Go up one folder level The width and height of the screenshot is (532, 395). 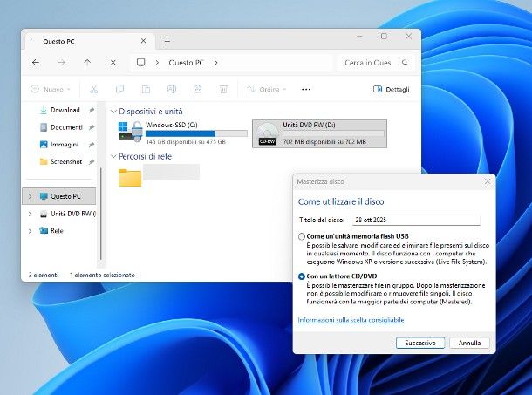point(87,63)
